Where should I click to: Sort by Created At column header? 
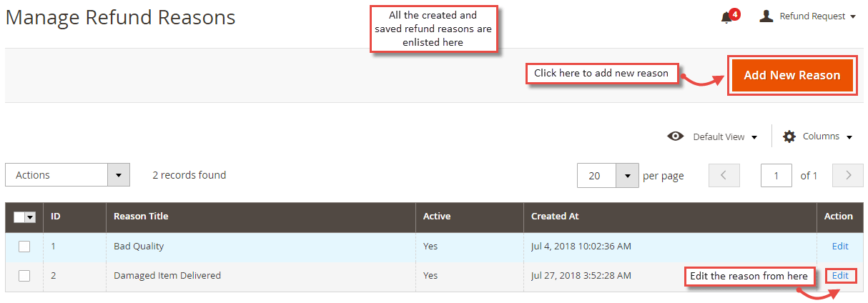point(555,216)
